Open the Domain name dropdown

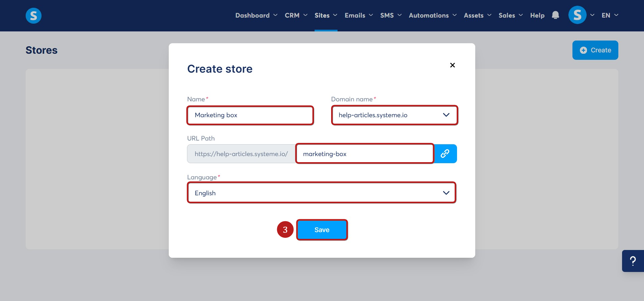pyautogui.click(x=395, y=115)
